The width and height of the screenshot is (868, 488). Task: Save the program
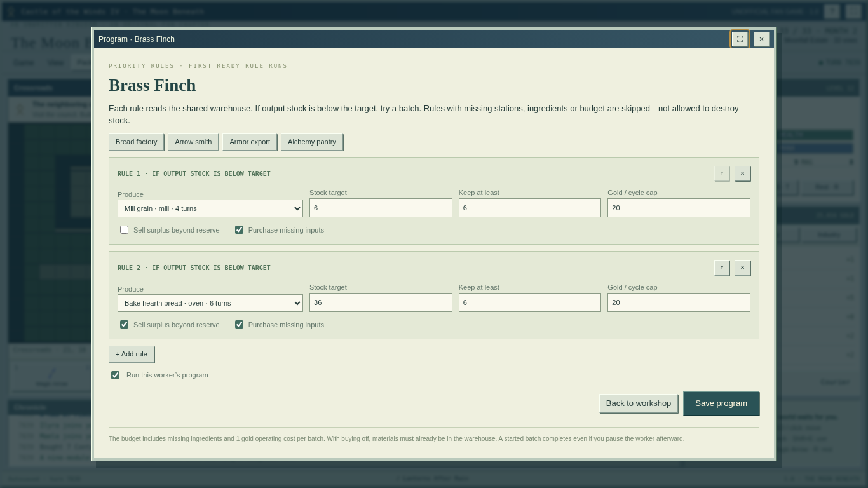[721, 403]
